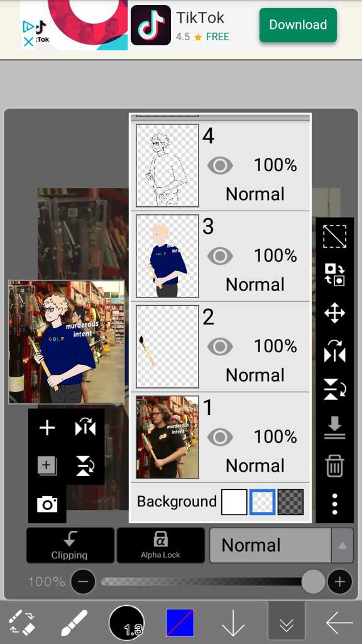
Task: Collapse panel with double-chevron down button
Action: click(286, 623)
